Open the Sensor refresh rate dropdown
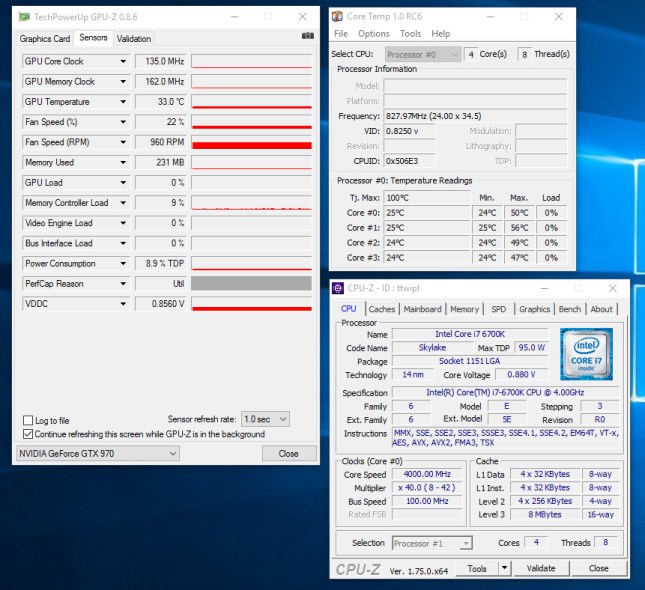 point(266,419)
